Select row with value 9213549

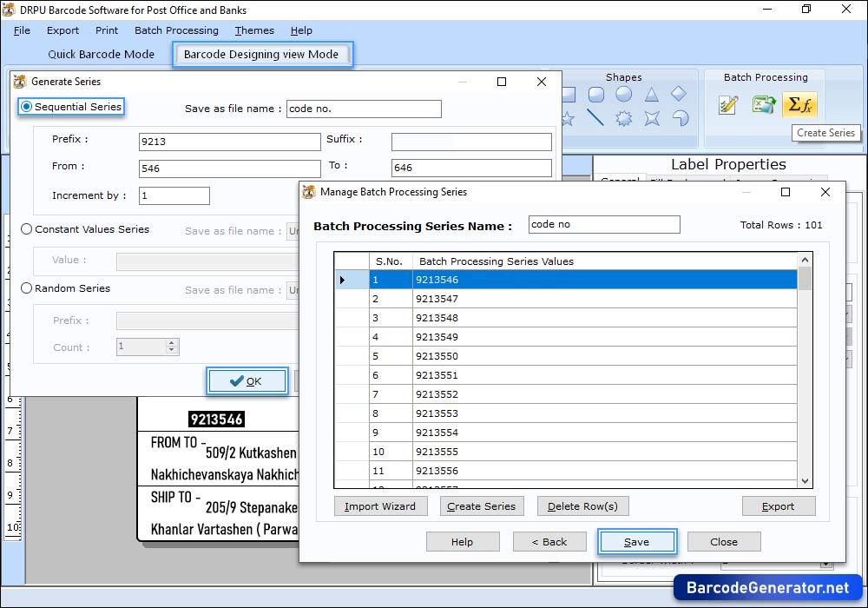566,337
